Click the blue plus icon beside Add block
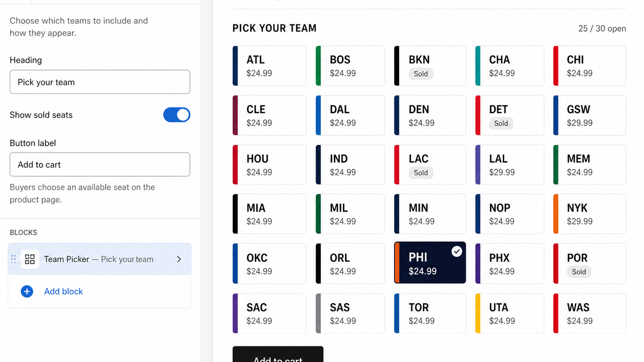Viewport: 644px width, 362px height. (x=27, y=291)
